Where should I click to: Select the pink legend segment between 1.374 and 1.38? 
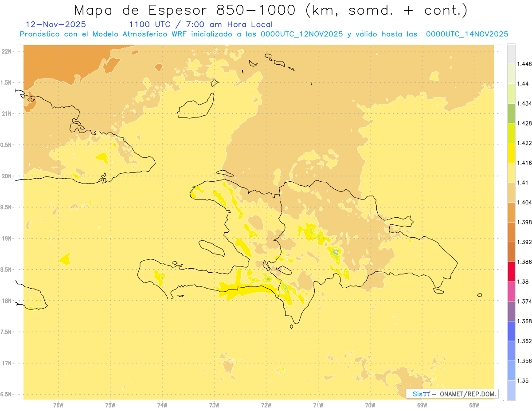point(511,291)
